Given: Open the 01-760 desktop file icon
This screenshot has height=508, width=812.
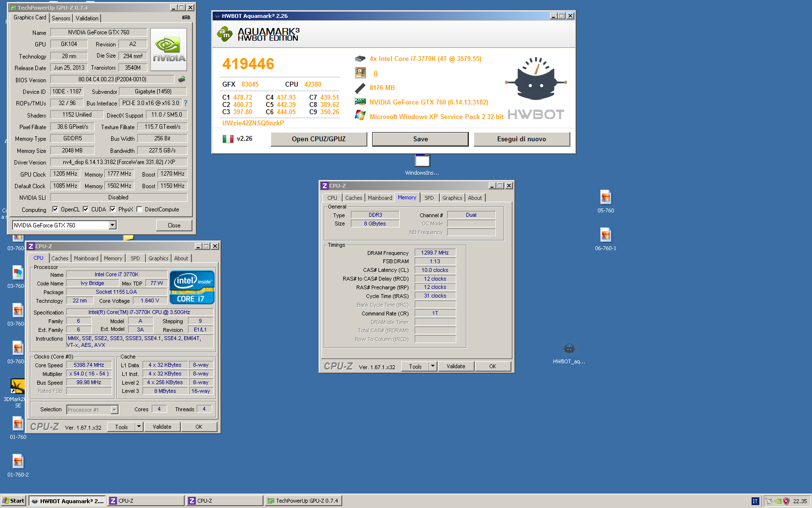Looking at the screenshot, I should (x=18, y=423).
